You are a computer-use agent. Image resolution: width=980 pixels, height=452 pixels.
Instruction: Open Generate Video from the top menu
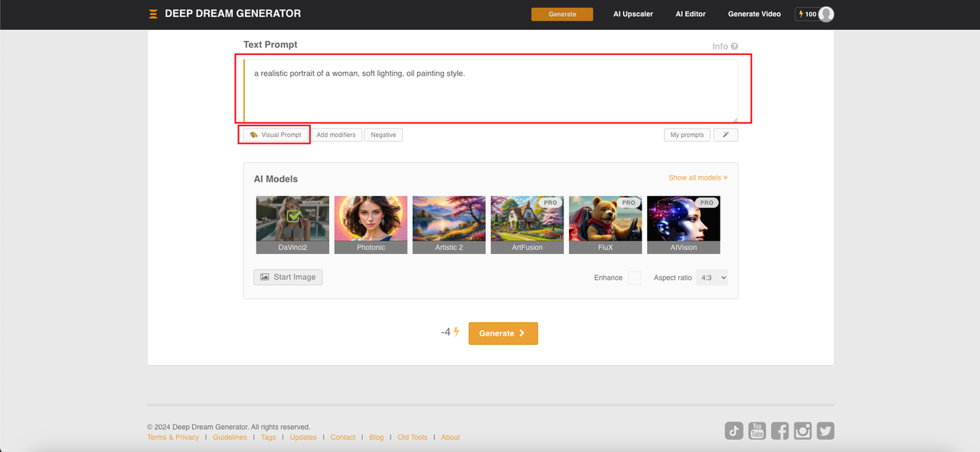[x=755, y=14]
